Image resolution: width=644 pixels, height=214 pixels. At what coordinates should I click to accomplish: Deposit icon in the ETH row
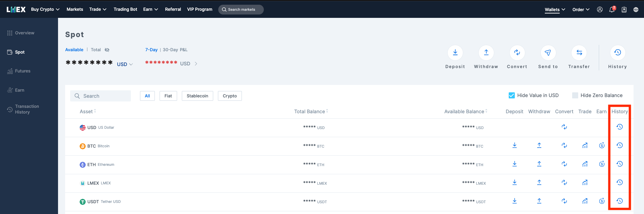point(514,164)
